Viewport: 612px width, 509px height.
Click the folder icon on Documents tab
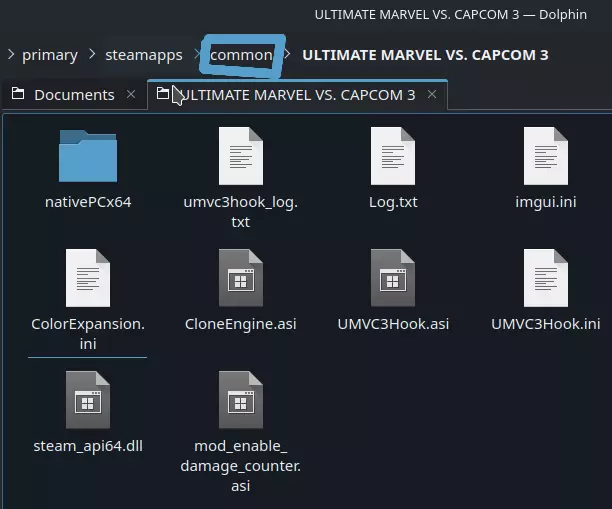(x=18, y=94)
